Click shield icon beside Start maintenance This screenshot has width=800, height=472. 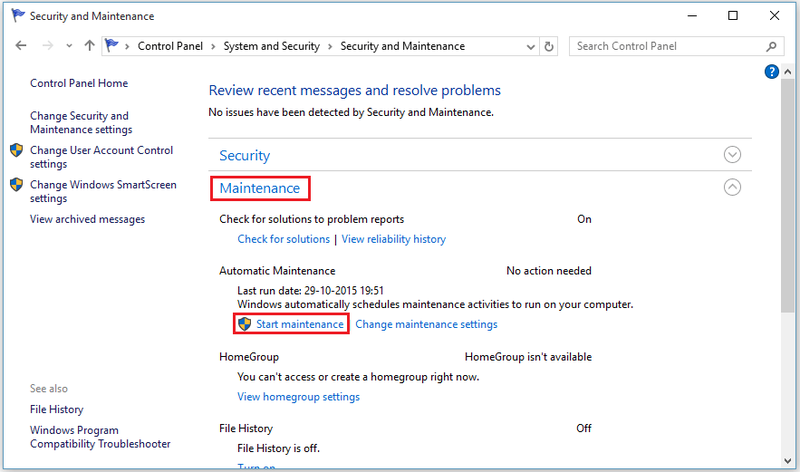click(x=245, y=324)
